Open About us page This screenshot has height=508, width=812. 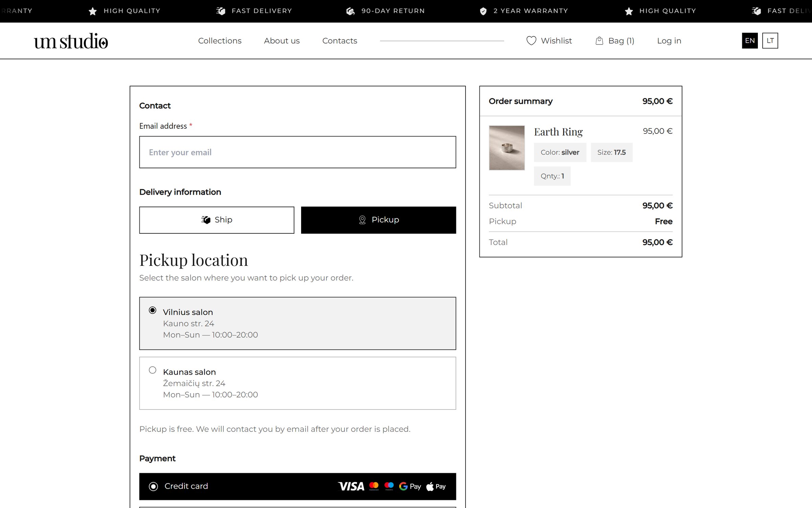point(282,41)
